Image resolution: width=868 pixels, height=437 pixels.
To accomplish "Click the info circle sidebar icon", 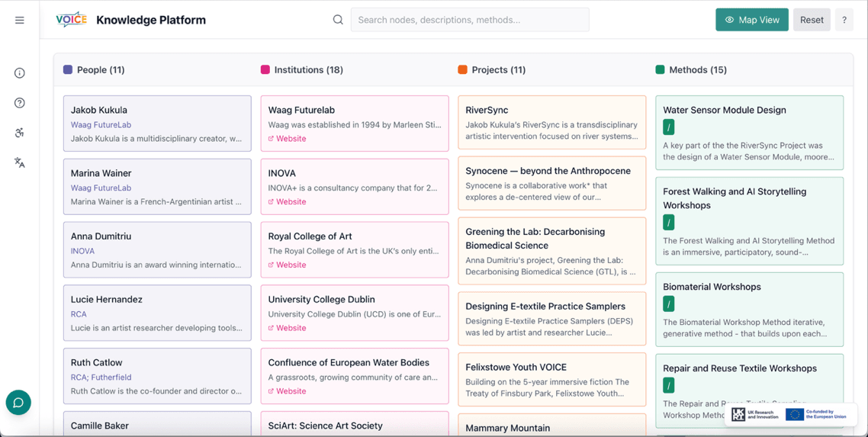I will 19,73.
